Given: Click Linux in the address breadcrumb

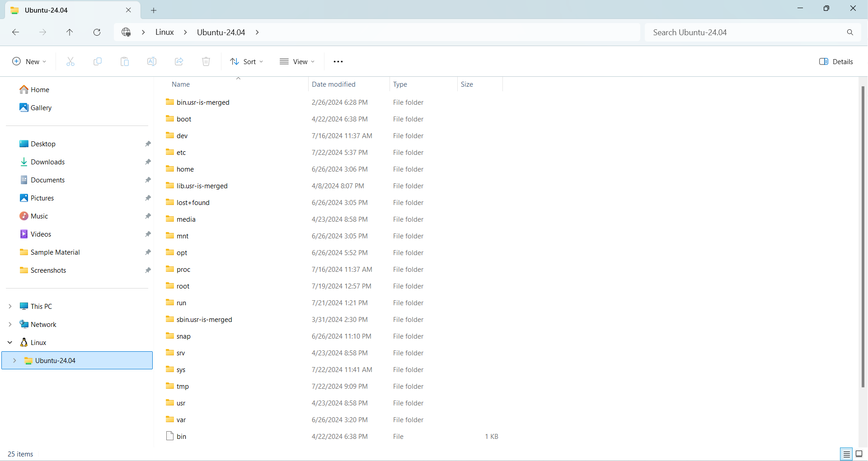Looking at the screenshot, I should [x=164, y=32].
